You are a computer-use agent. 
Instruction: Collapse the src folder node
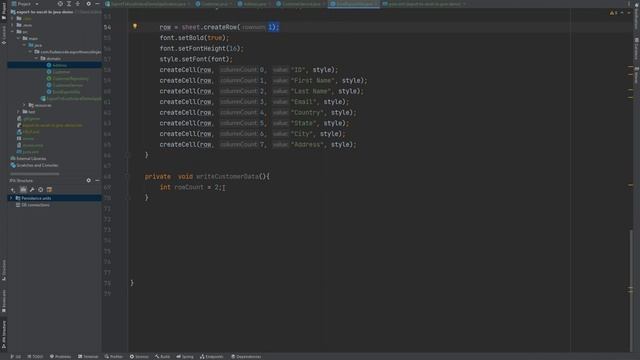click(12, 31)
